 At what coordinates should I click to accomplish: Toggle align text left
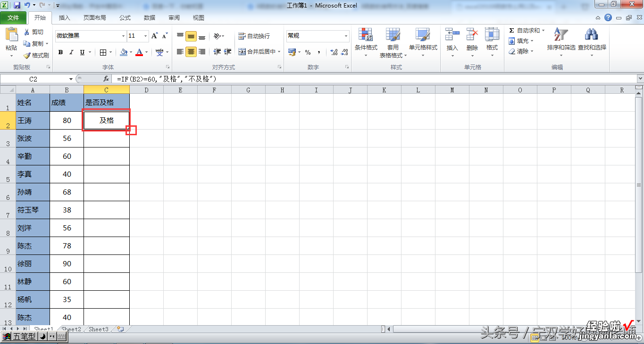pos(180,52)
